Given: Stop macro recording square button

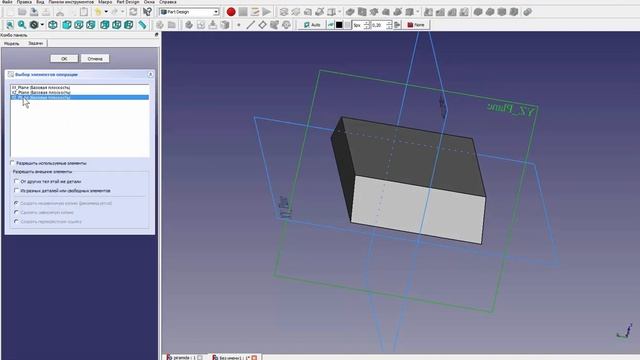Looking at the screenshot, I should (243, 12).
